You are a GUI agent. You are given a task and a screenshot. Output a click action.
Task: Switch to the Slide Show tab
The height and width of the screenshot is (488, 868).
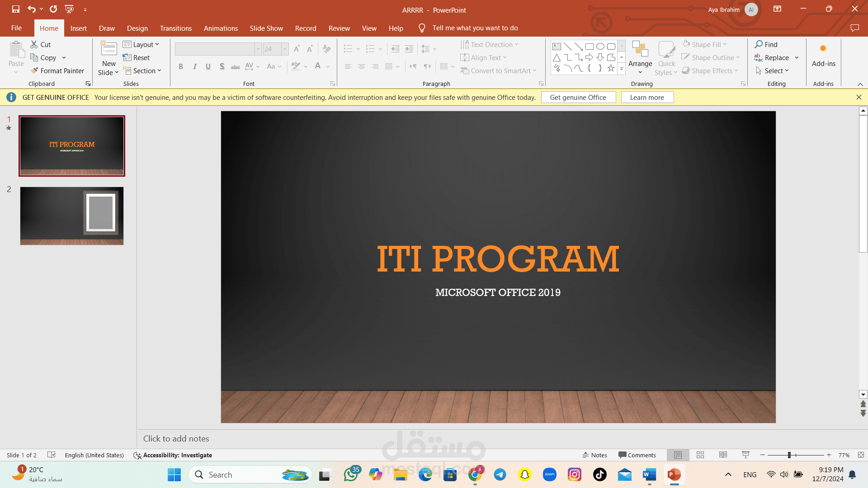pos(266,28)
